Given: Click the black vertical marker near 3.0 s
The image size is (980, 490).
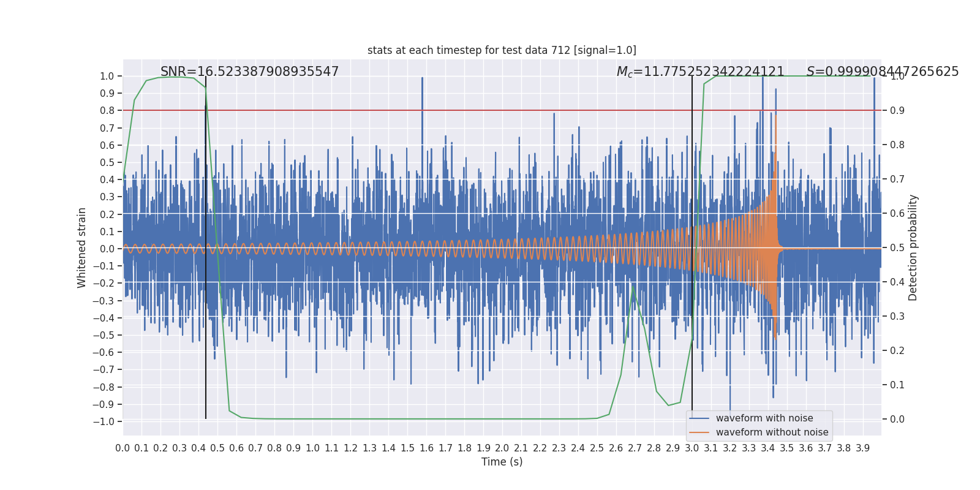Looking at the screenshot, I should coord(692,184).
